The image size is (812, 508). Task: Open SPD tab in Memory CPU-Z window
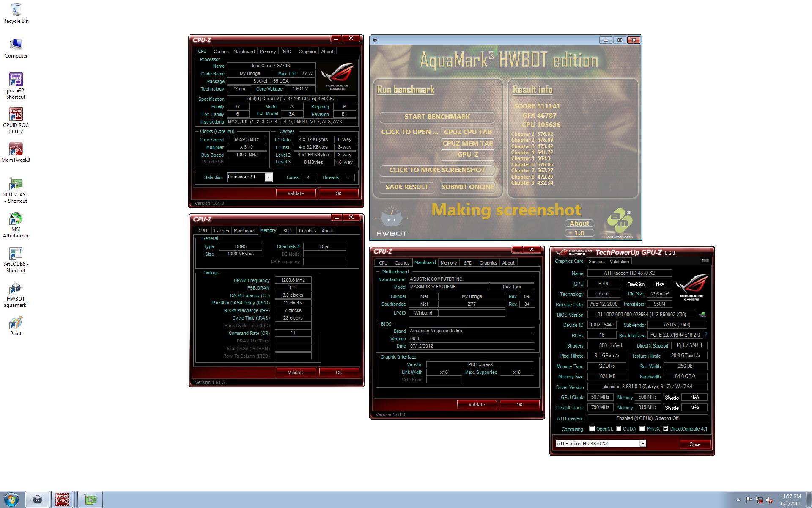(287, 231)
